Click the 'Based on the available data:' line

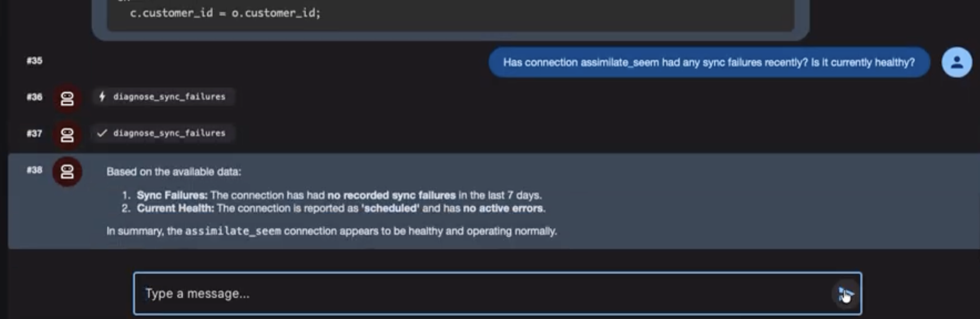click(174, 172)
